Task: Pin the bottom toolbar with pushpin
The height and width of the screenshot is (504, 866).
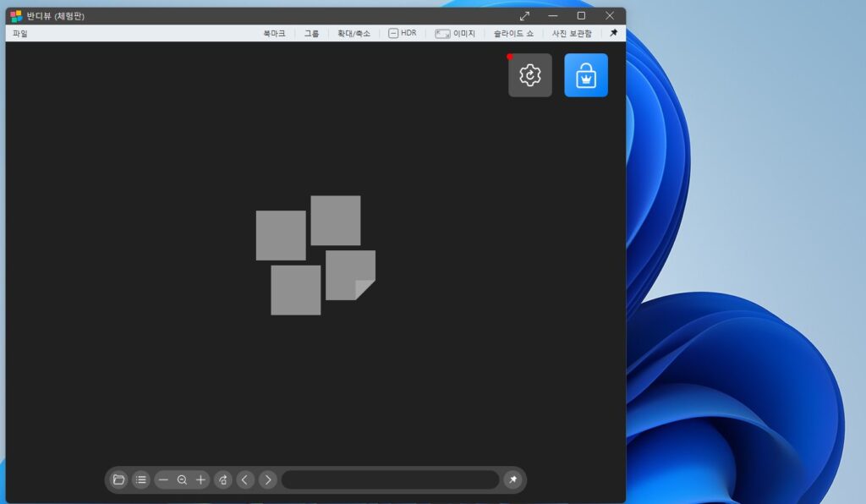Action: (513, 479)
